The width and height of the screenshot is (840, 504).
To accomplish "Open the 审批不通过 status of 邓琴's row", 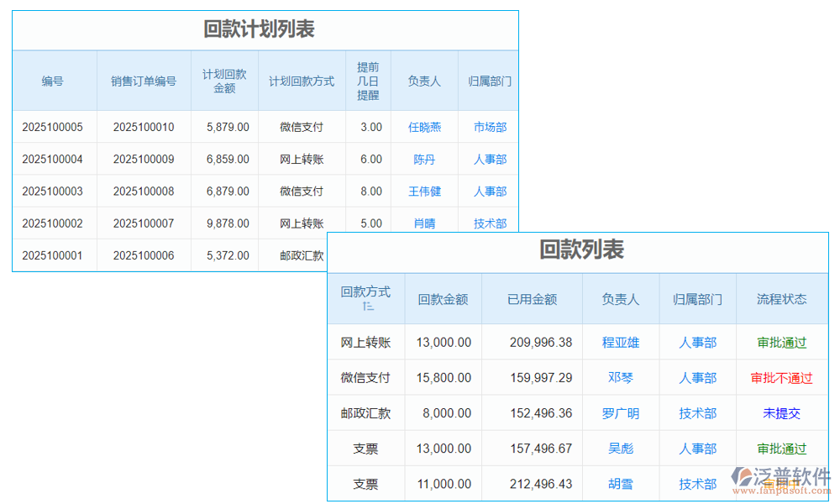I will tap(781, 377).
